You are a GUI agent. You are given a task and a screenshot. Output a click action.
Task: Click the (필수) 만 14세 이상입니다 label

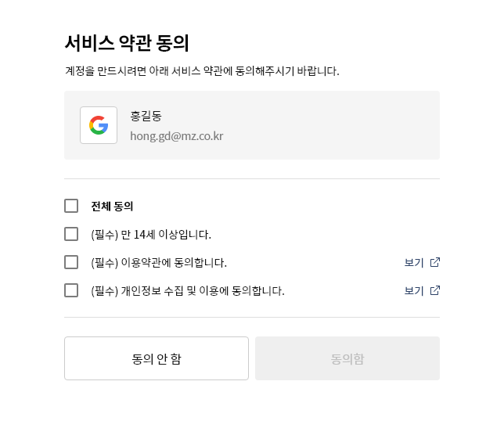(x=151, y=234)
